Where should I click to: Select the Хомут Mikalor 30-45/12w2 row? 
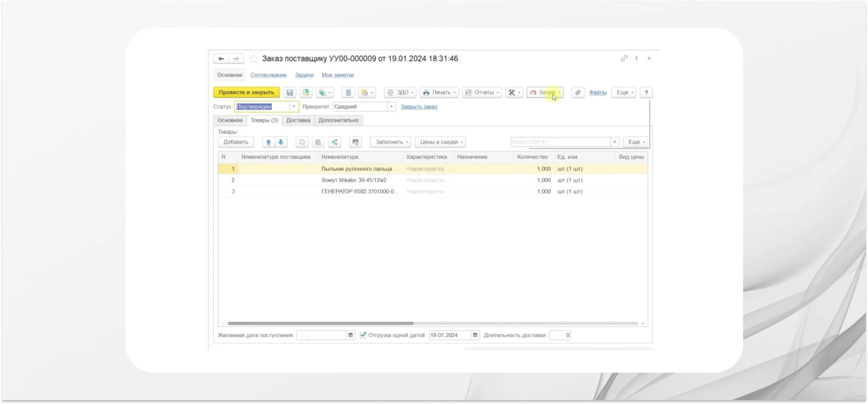pyautogui.click(x=433, y=180)
